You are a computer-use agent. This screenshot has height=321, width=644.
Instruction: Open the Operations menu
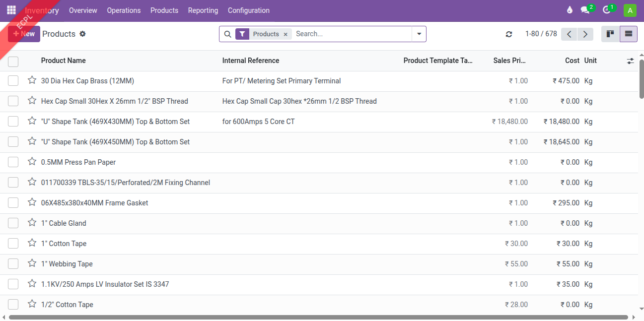pos(124,10)
